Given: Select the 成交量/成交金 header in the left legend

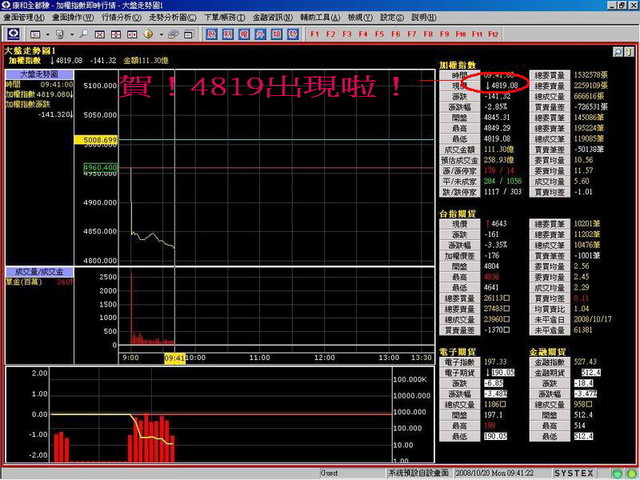Looking at the screenshot, I should tap(39, 272).
